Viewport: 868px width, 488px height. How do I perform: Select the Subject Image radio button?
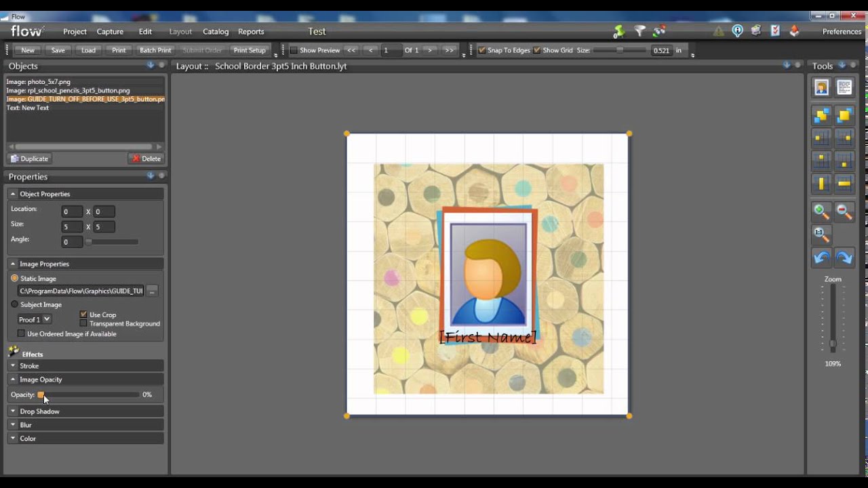tap(14, 304)
